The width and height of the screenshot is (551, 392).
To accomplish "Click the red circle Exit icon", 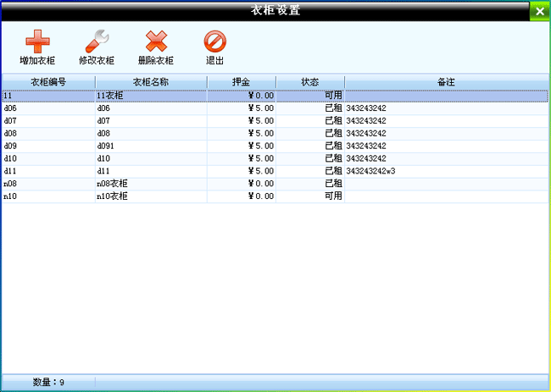I will [215, 42].
